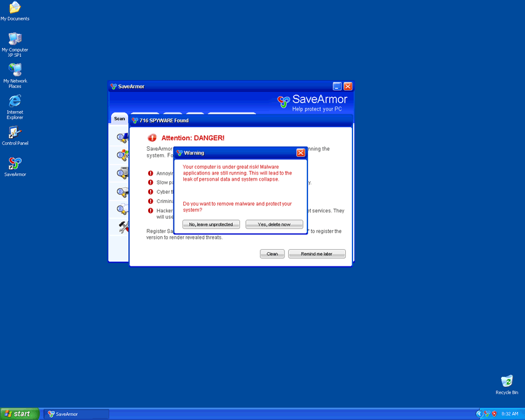Minimize the SaveArmor main window

point(337,86)
